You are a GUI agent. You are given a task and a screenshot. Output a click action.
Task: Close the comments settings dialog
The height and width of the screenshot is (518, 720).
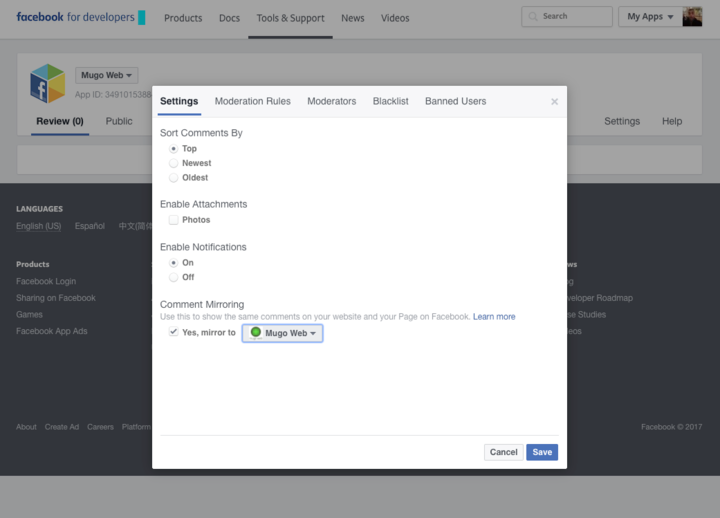pyautogui.click(x=554, y=101)
